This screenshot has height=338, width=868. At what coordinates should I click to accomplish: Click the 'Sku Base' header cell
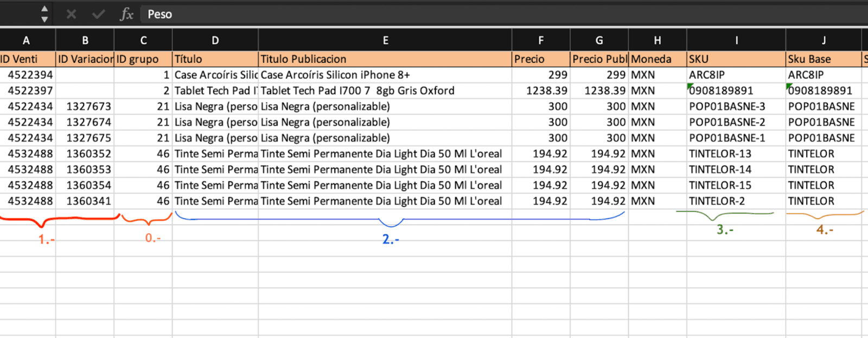[824, 59]
